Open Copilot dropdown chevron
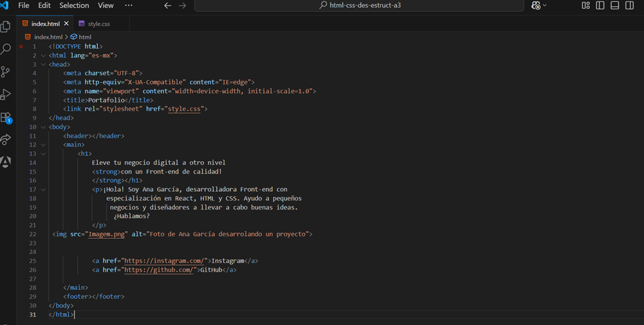 pos(545,5)
